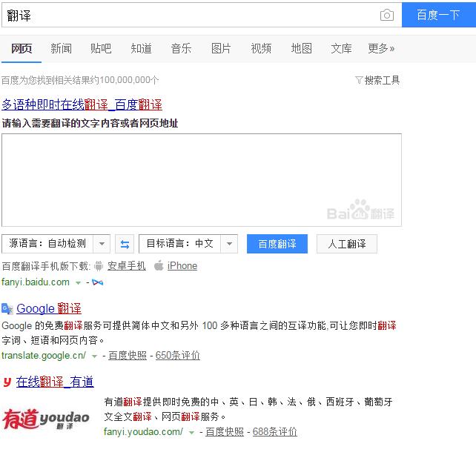Image resolution: width=476 pixels, height=458 pixels.
Task: Click 人工翻译 button
Action: [x=347, y=244]
